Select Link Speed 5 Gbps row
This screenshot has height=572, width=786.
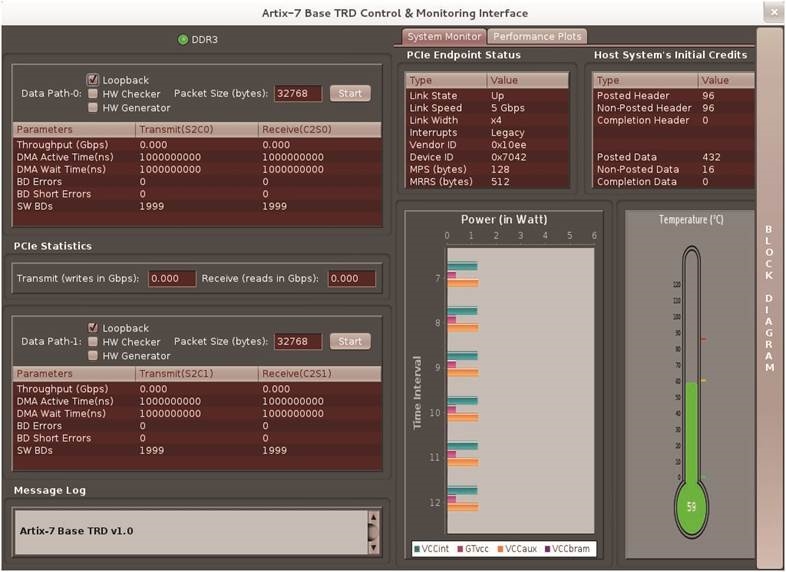point(487,108)
